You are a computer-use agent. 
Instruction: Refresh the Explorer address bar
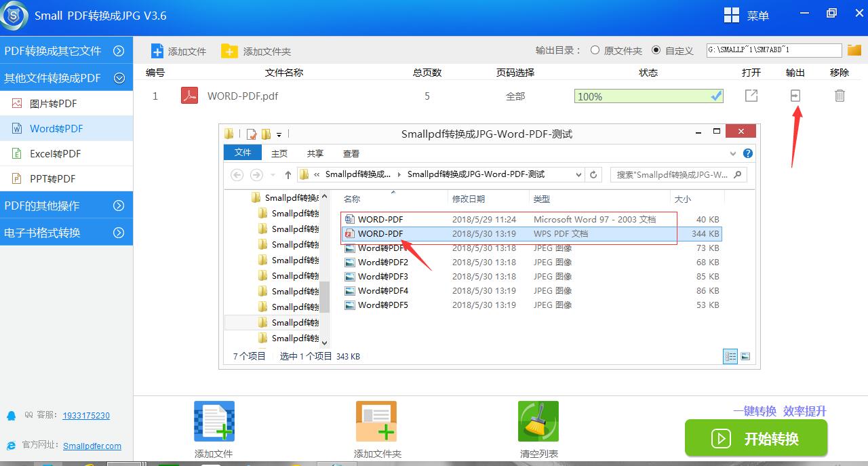(x=593, y=174)
